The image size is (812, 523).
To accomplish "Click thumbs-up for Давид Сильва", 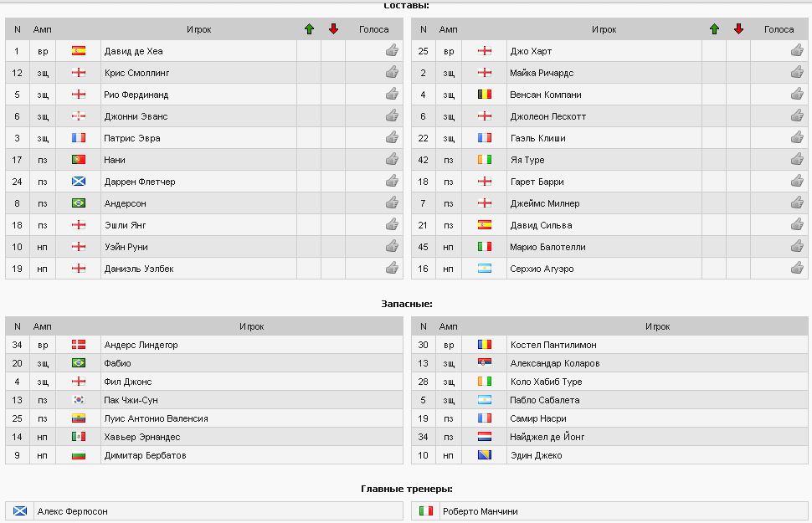I will [797, 225].
